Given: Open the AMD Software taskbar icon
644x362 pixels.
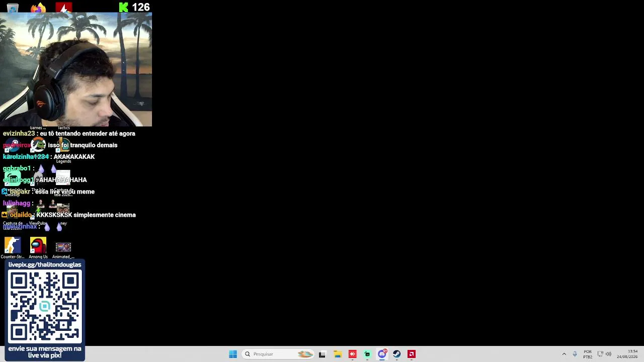Looking at the screenshot, I should tap(412, 354).
